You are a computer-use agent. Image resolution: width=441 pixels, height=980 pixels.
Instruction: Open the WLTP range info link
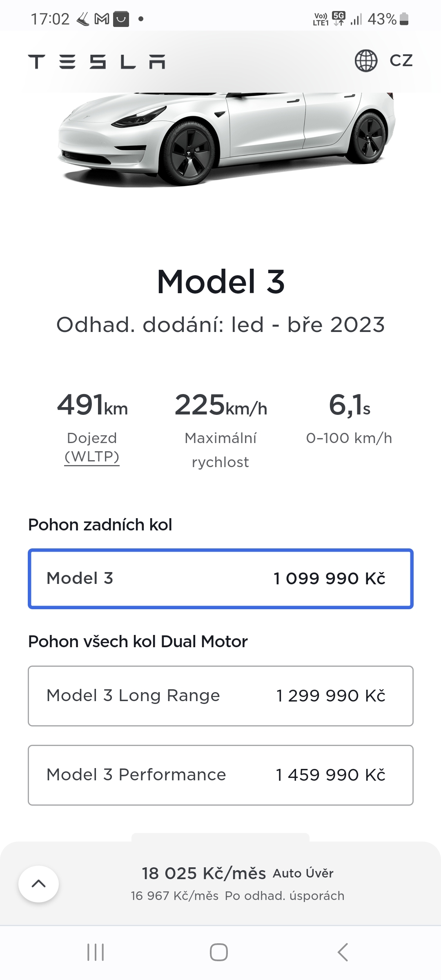click(x=92, y=457)
